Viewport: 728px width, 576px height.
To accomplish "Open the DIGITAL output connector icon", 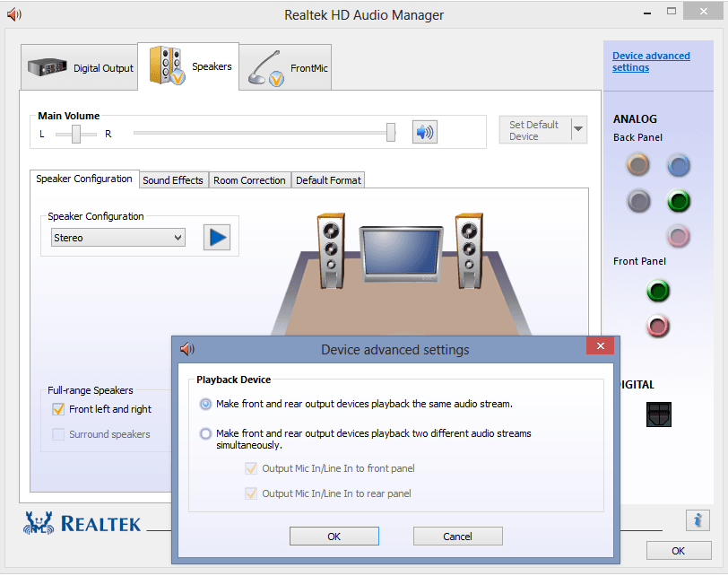I will coord(660,414).
